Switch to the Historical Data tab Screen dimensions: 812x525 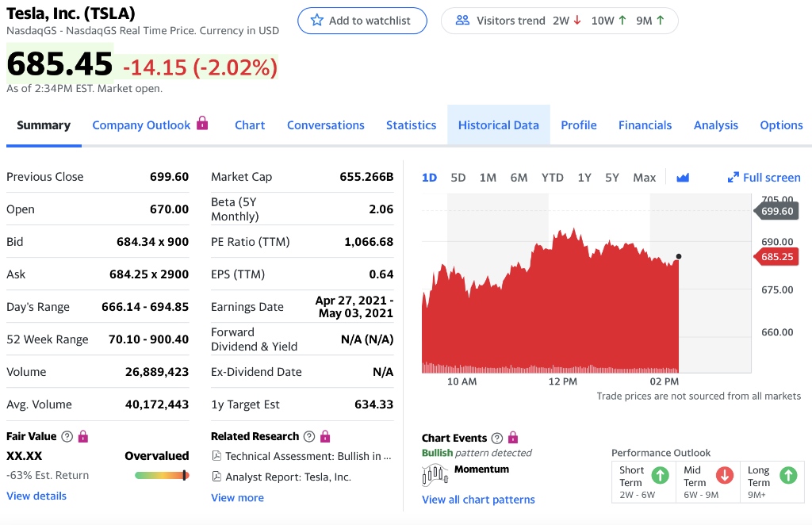(x=498, y=125)
